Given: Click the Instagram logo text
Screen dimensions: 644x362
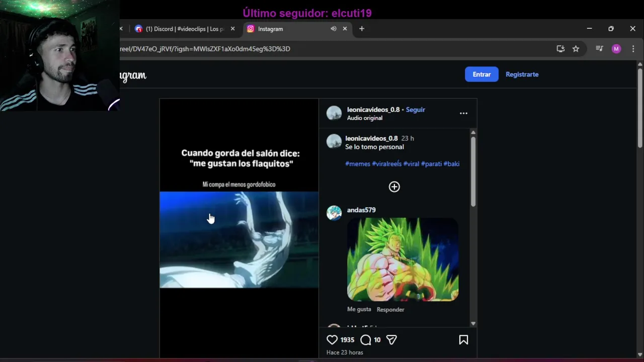Looking at the screenshot, I should (133, 75).
